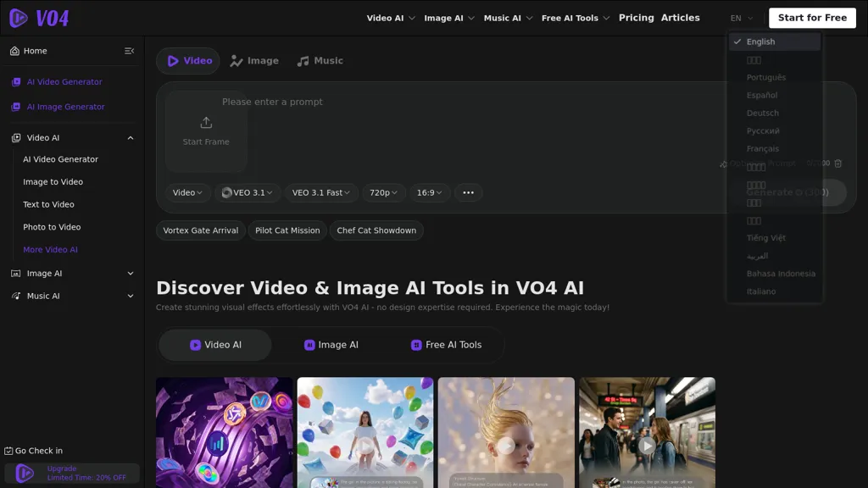Choose the Pilot Cat Mission prompt chip

point(287,230)
